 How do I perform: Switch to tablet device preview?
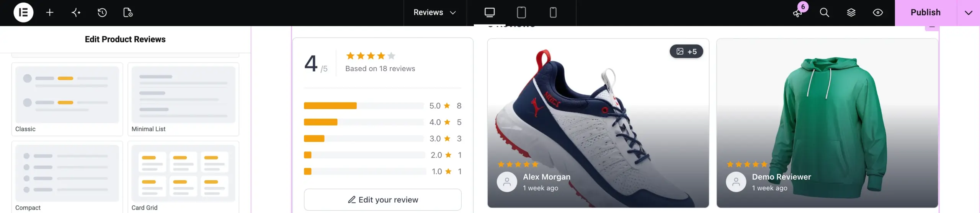tap(521, 13)
